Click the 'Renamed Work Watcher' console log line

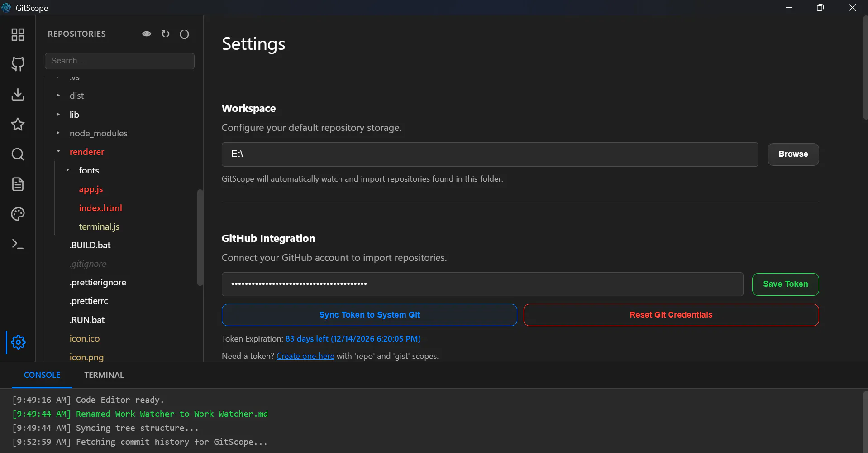click(x=140, y=414)
